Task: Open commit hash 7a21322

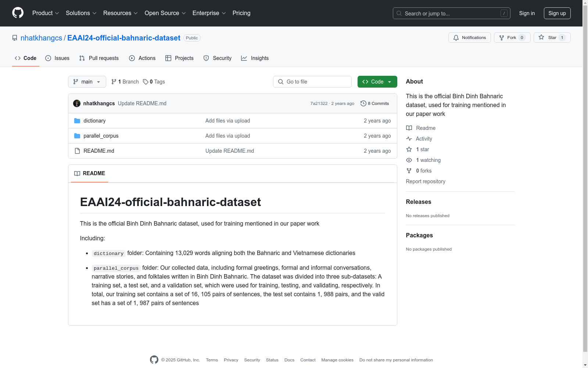Action: 319,103
